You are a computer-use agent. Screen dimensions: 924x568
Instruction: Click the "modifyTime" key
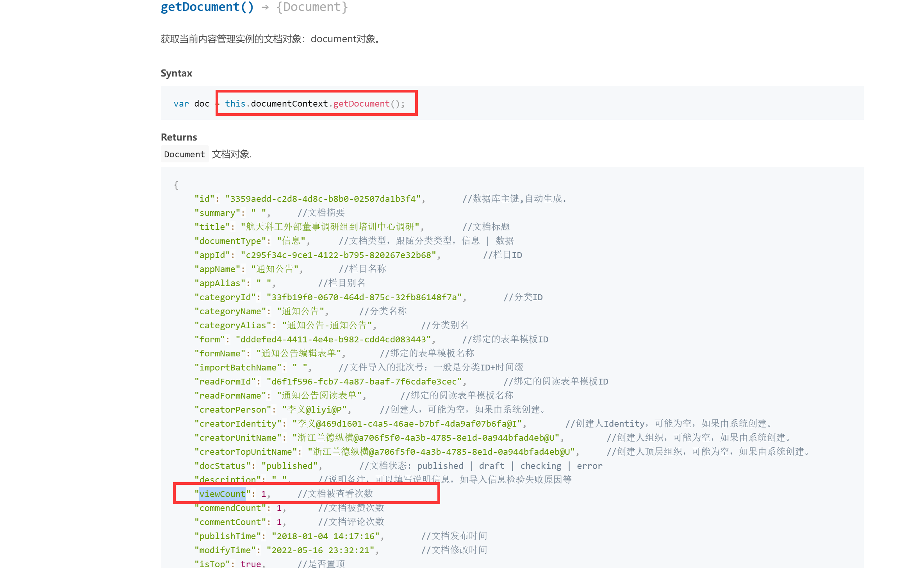pos(225,550)
